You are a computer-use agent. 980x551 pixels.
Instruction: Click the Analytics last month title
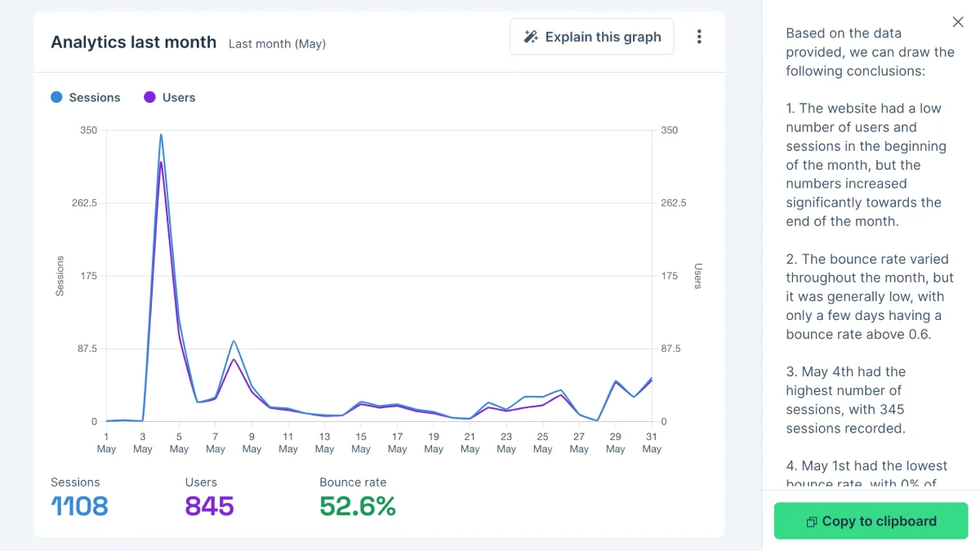(x=134, y=42)
